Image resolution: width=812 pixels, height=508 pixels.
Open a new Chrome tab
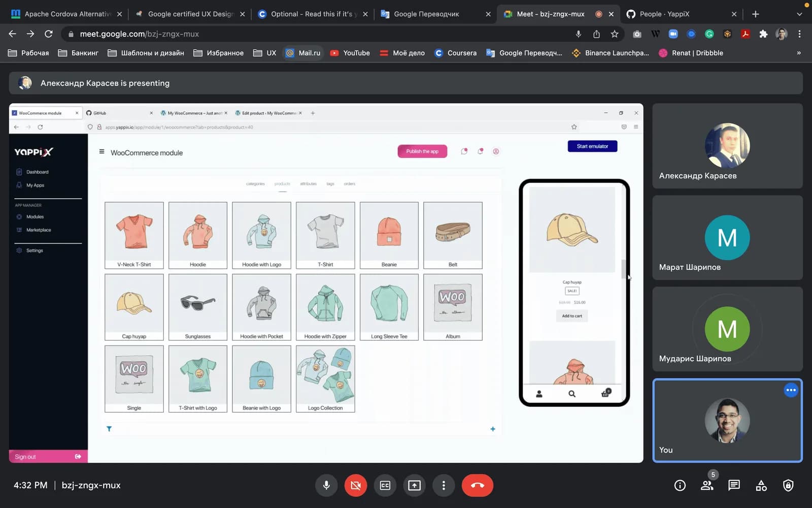[756, 14]
